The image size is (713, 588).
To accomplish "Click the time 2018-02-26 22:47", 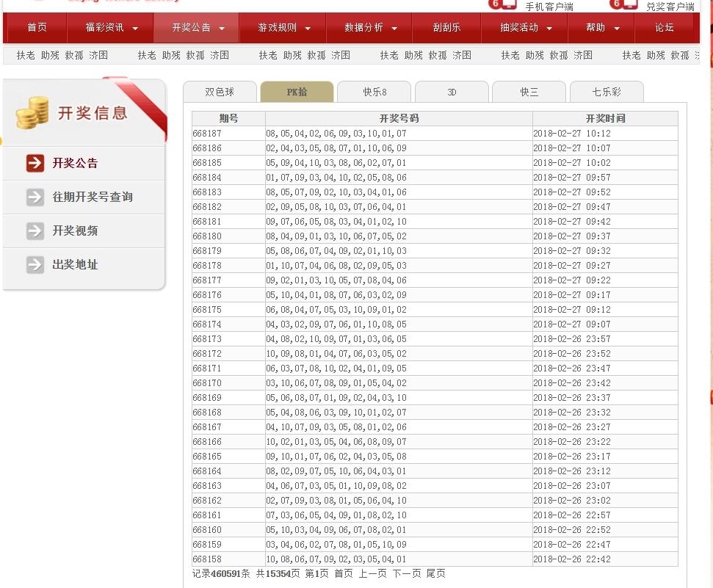I will pyautogui.click(x=572, y=545).
